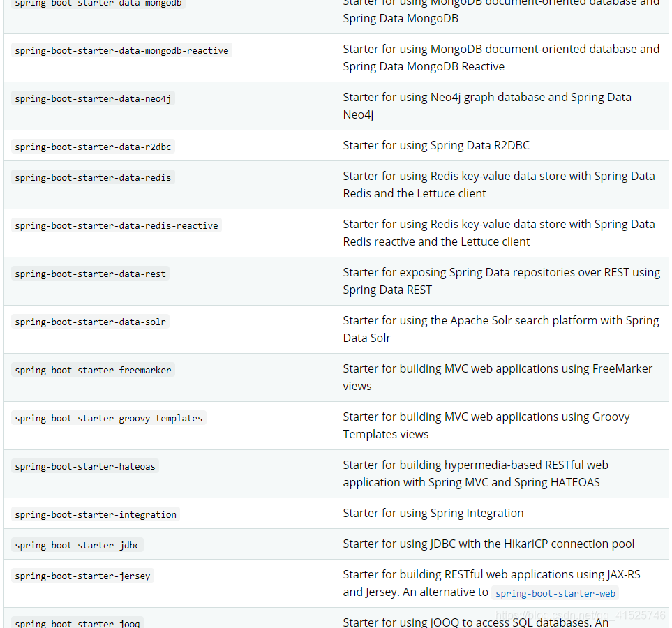Select the spring-boot-starter-data-redis entry

click(x=92, y=177)
